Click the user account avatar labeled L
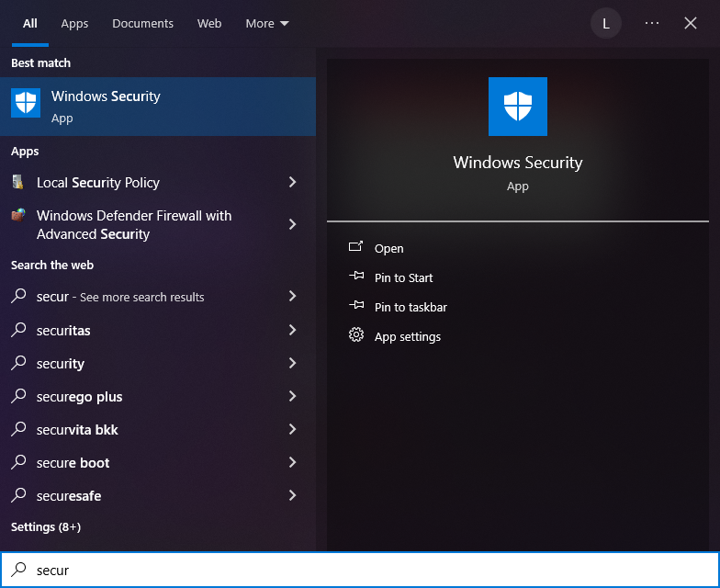This screenshot has width=720, height=588. [x=605, y=23]
